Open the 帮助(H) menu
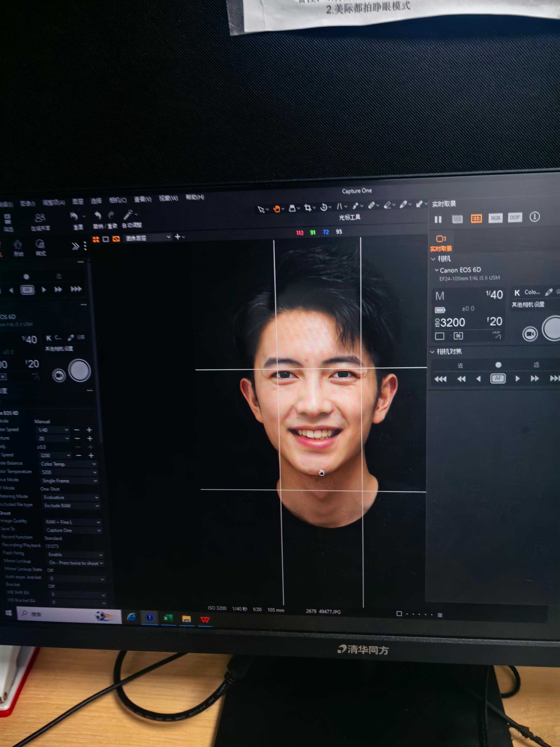This screenshot has width=560, height=747. click(195, 197)
